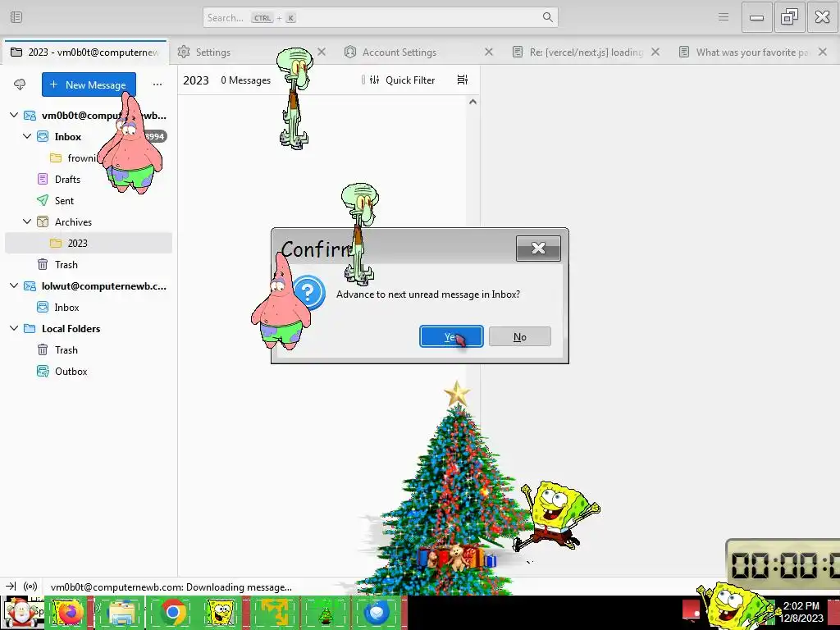Close the Settings tab
This screenshot has height=630, width=840.
322,52
